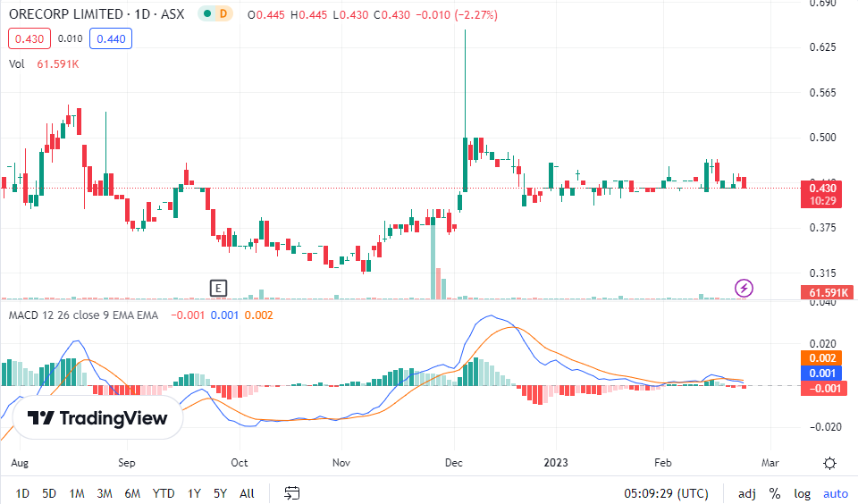
Task: Select the YTD date range
Action: 164,493
